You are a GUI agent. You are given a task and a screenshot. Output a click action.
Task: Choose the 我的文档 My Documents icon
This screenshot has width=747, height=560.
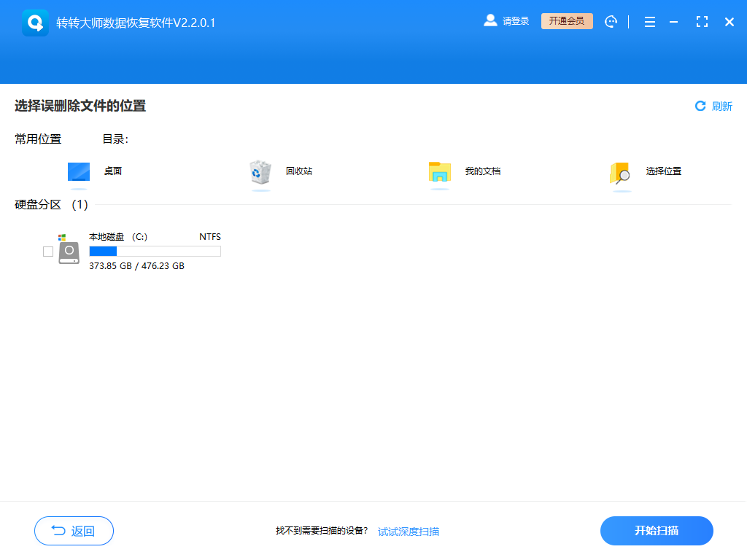[440, 170]
